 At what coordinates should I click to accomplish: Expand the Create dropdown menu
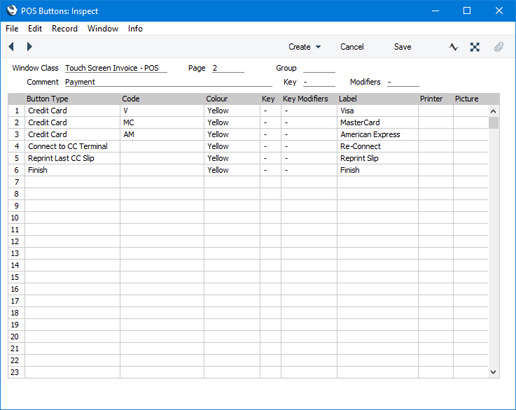[x=304, y=47]
